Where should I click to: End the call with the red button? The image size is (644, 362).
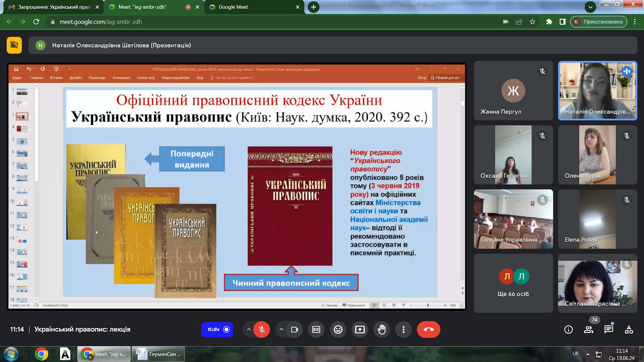(x=428, y=329)
